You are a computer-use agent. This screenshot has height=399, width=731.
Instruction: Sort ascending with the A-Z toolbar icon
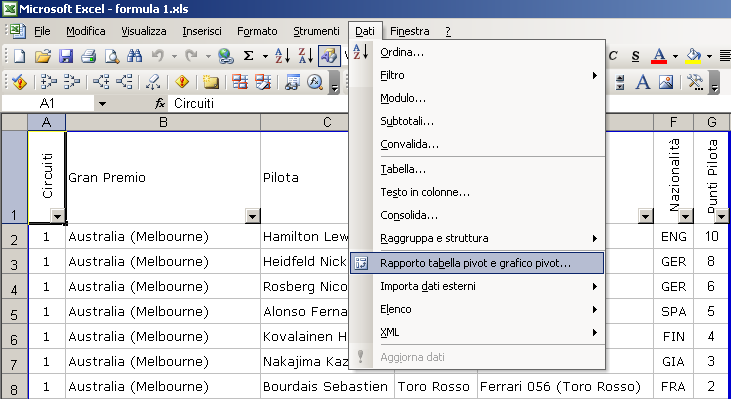pos(283,56)
